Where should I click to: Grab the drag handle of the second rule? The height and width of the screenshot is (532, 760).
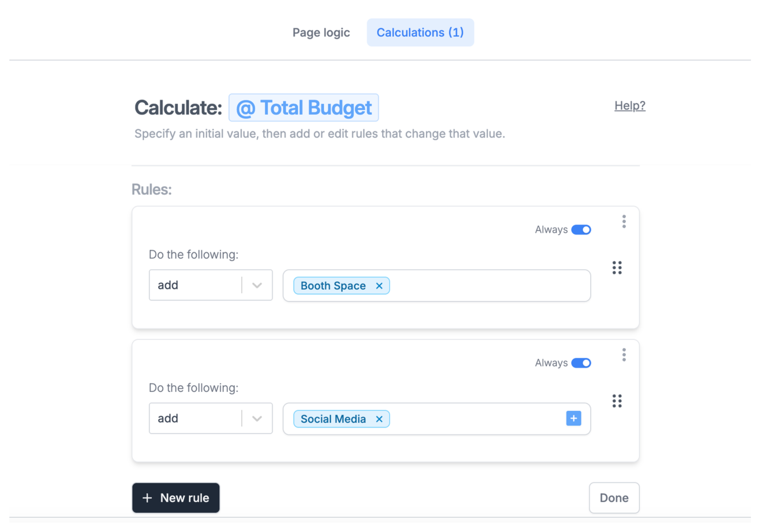(x=617, y=401)
